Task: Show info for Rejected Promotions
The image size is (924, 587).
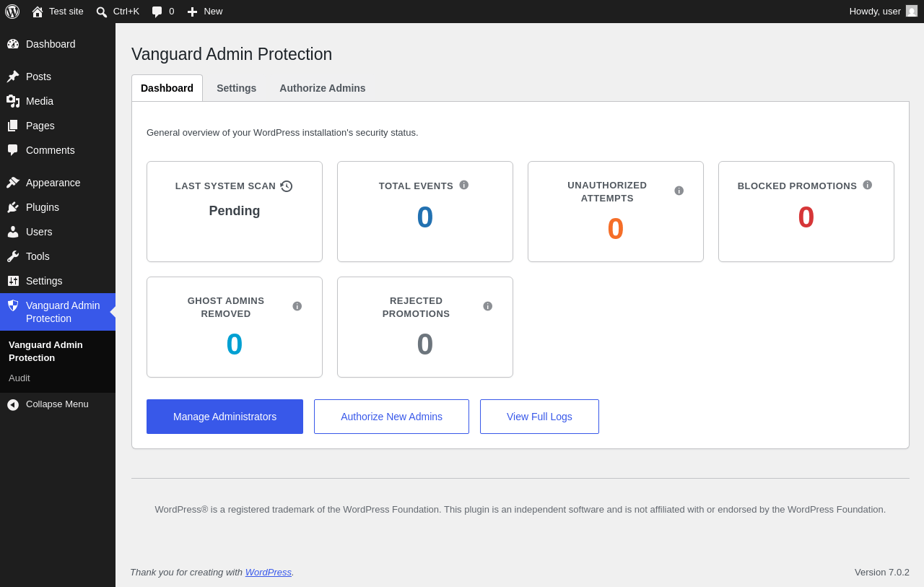Action: point(488,306)
